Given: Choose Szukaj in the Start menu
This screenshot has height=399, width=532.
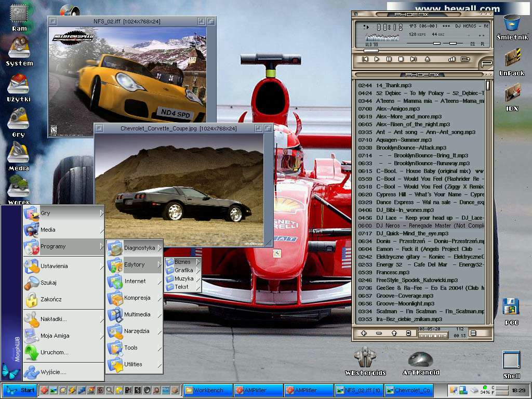Looking at the screenshot, I should point(63,283).
